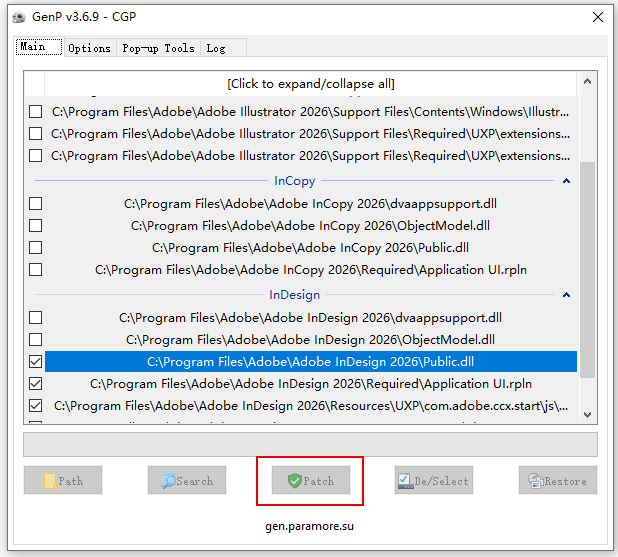Image resolution: width=618 pixels, height=557 pixels.
Task: Click the green shield Patch icon
Action: click(x=294, y=481)
